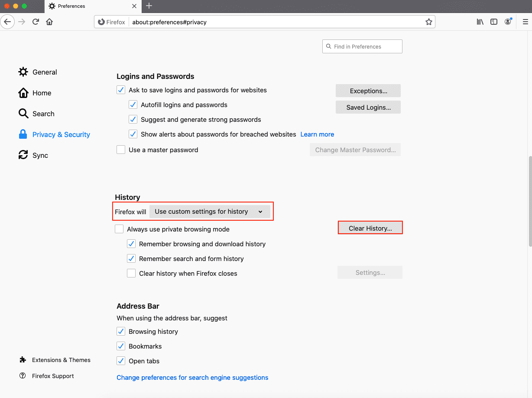Open the Firefox account icon

(x=508, y=22)
